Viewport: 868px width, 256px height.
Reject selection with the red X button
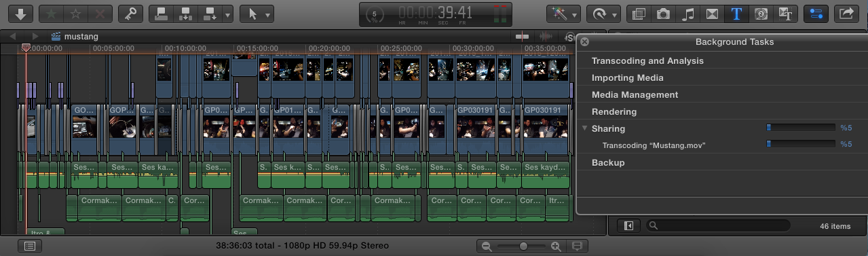[x=100, y=14]
